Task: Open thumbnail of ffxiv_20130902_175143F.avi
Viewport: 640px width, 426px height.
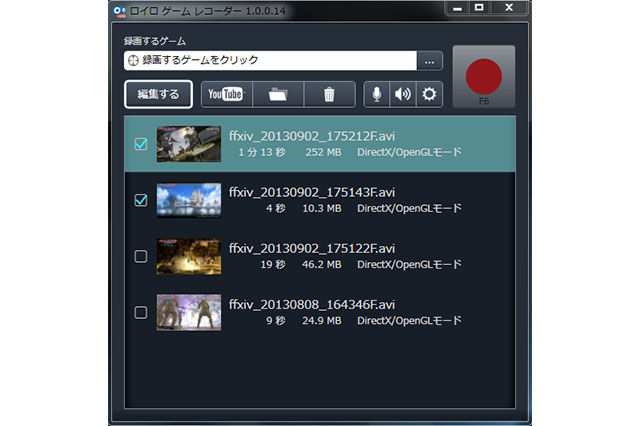Action: click(x=189, y=200)
